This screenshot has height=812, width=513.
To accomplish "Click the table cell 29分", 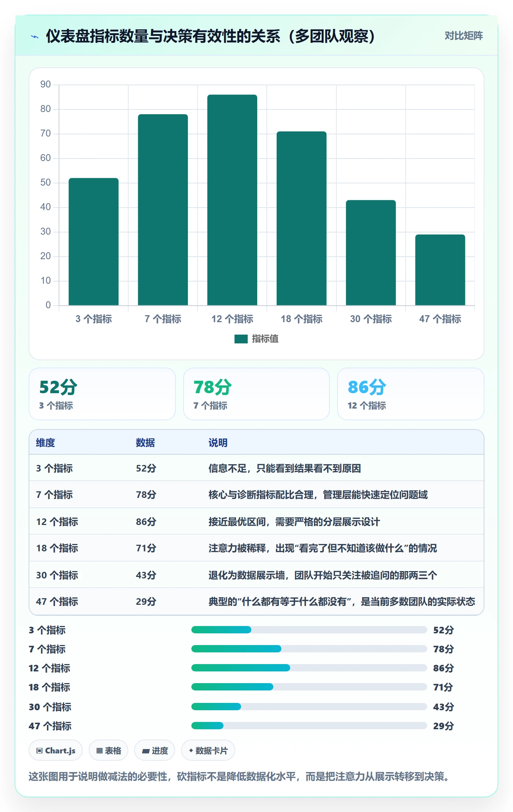I will tap(146, 601).
